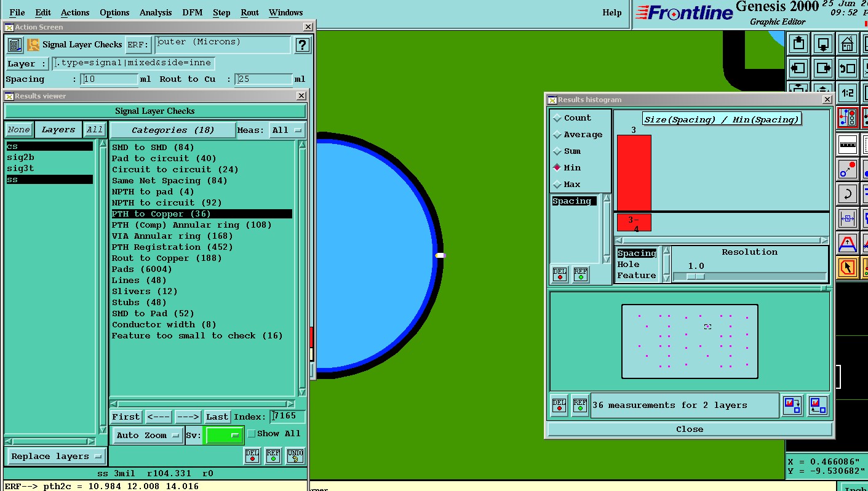Click the ERF: button
The image size is (868, 491).
pos(138,45)
